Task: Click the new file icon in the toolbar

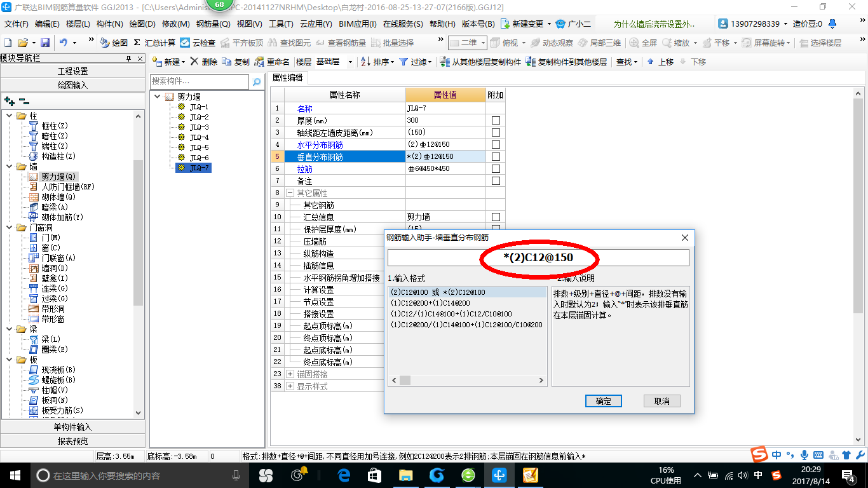Action: (x=8, y=43)
